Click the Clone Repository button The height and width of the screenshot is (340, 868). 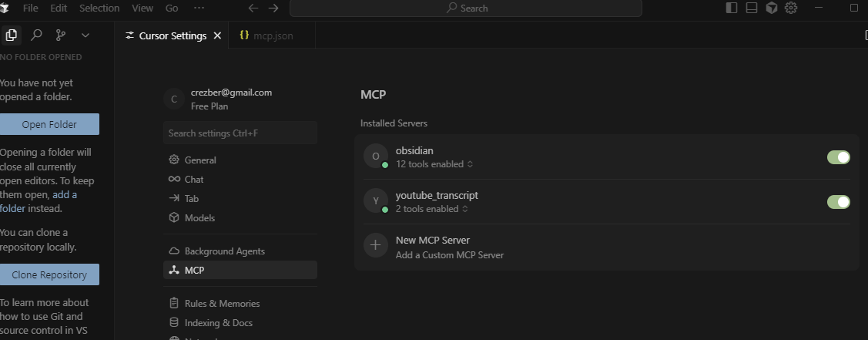pyautogui.click(x=49, y=274)
